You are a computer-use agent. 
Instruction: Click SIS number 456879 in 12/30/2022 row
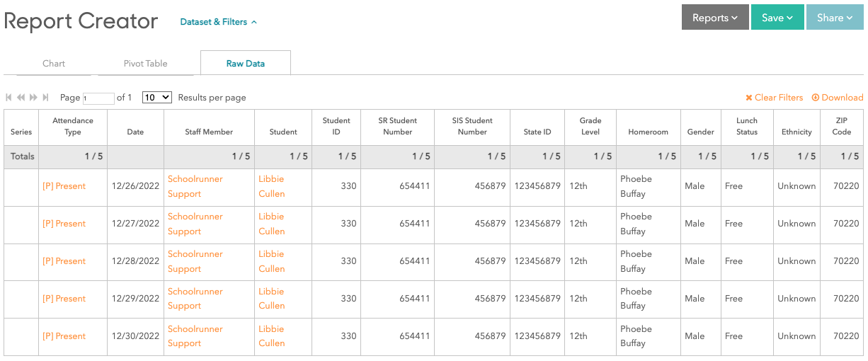[x=490, y=336]
